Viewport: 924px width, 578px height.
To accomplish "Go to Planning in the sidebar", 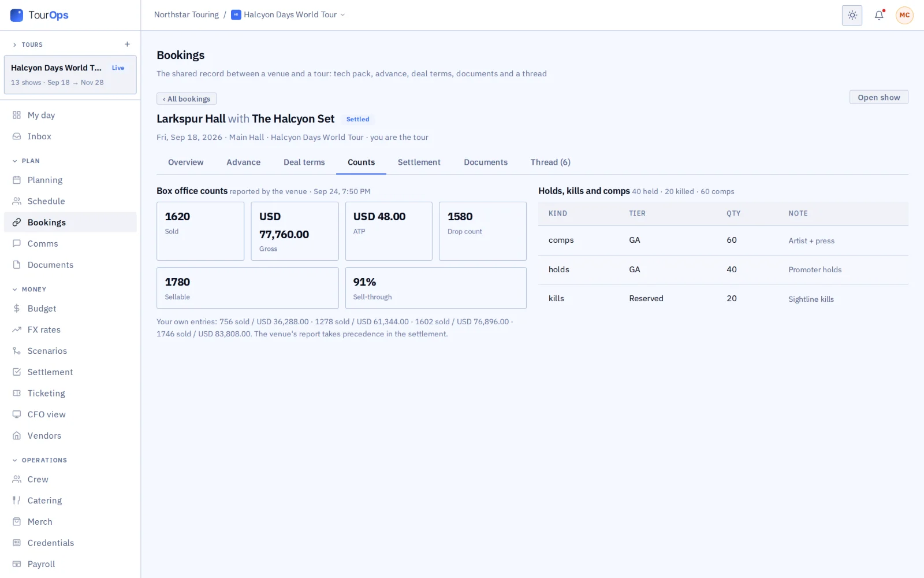I will (70, 180).
